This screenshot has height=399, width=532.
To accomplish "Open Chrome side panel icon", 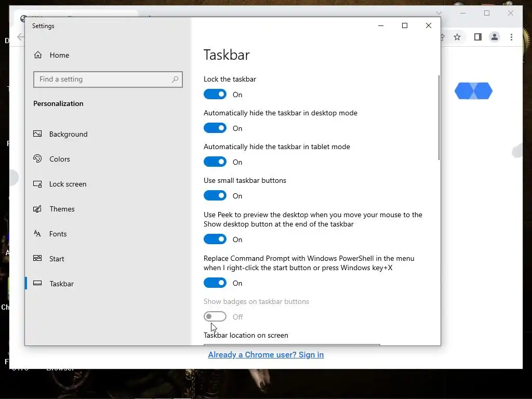I will click(x=478, y=37).
